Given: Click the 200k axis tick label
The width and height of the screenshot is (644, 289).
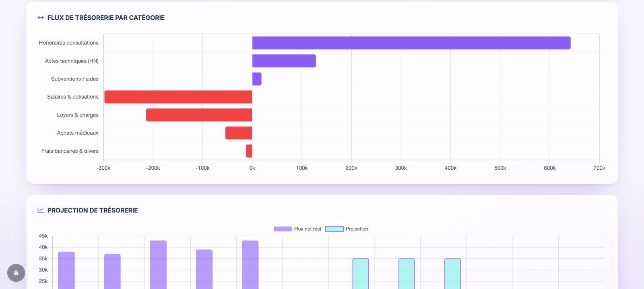Looking at the screenshot, I should (x=351, y=168).
